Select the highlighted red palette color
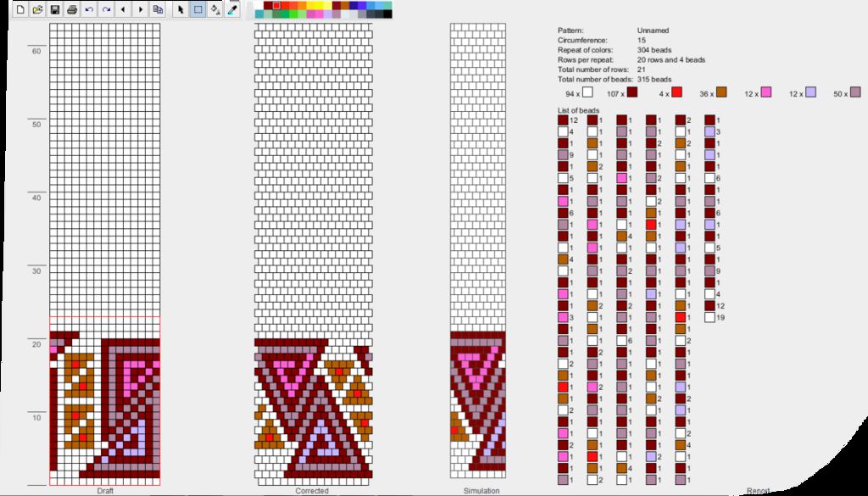 (x=276, y=5)
